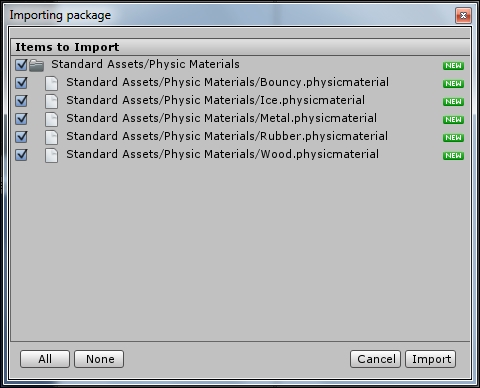
Task: Click the Physic Materials folder icon
Action: pyautogui.click(x=36, y=65)
